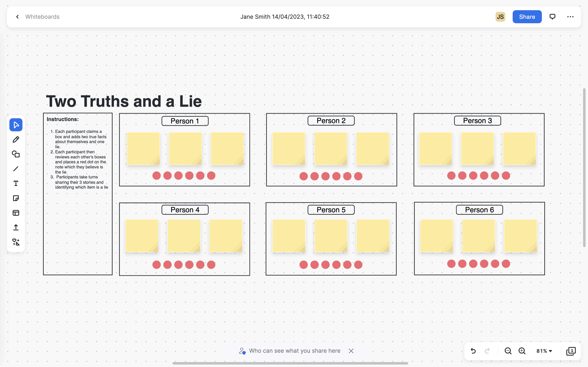Select the pointer selection tool

16,125
